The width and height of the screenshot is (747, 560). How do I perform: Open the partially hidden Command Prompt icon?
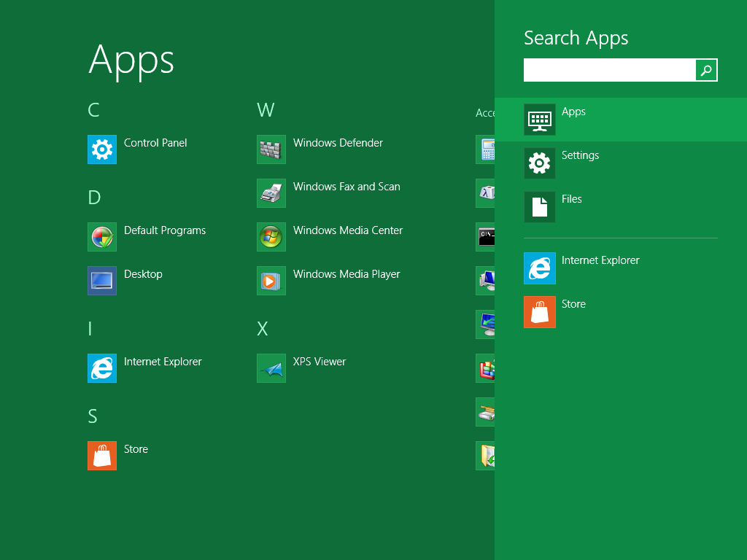pos(485,237)
